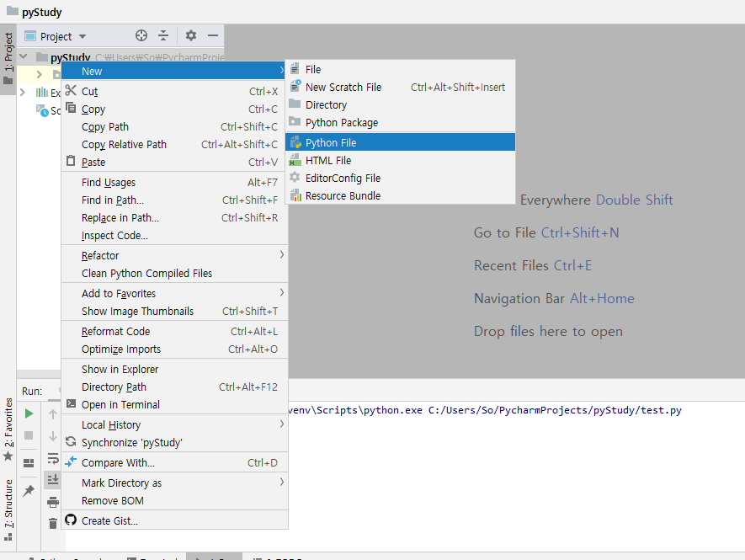Screen dimensions: 745x560
Task: Expand the External Libraries tree node
Action: (x=23, y=92)
